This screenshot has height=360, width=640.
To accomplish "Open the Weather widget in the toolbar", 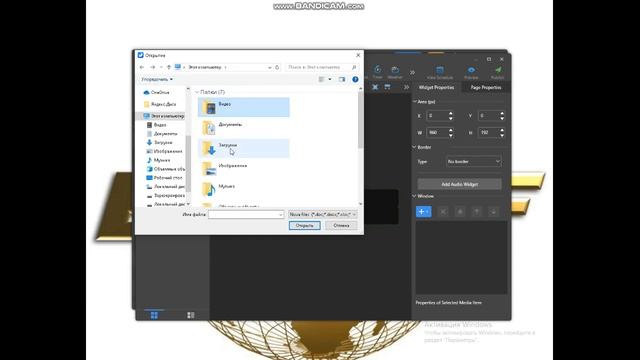I will (395, 71).
